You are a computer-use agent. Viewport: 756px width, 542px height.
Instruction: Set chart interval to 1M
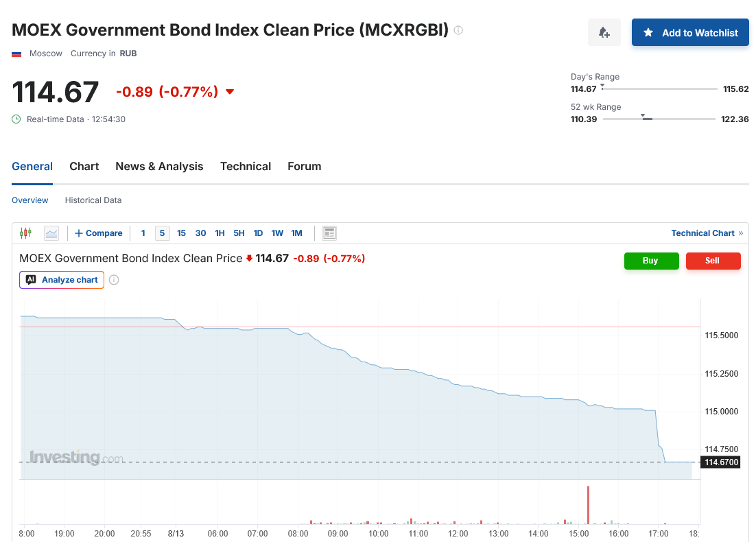pos(296,233)
